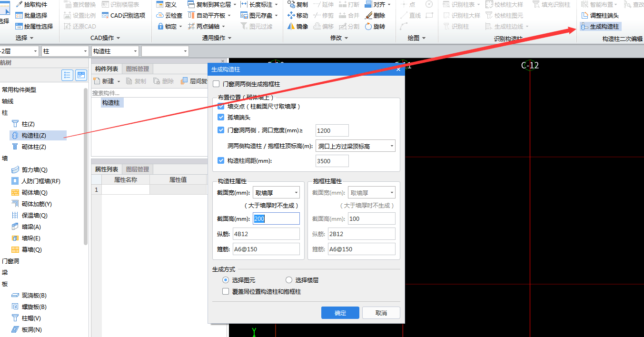Switch to the 构件列表 tab
The height and width of the screenshot is (337, 644).
click(106, 69)
